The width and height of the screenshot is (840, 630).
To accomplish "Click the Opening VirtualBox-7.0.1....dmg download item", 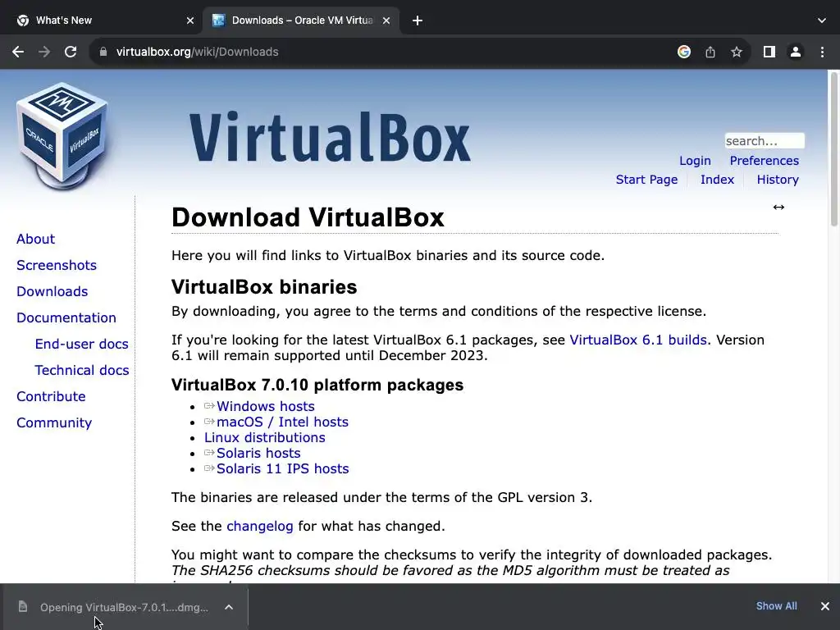I will point(125,607).
